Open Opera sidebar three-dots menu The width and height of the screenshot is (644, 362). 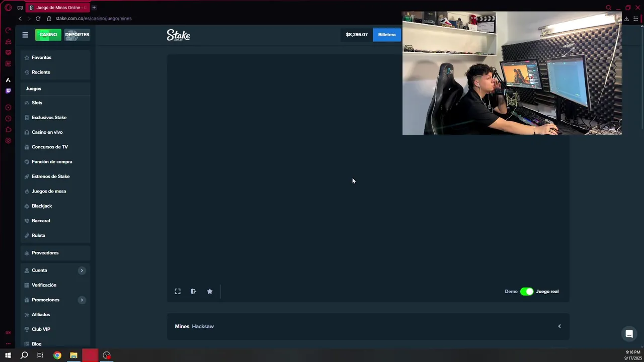click(x=8, y=344)
